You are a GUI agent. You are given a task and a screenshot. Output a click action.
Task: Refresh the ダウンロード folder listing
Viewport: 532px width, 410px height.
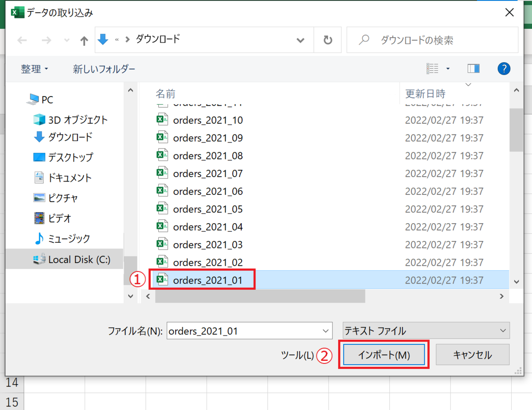pos(328,40)
